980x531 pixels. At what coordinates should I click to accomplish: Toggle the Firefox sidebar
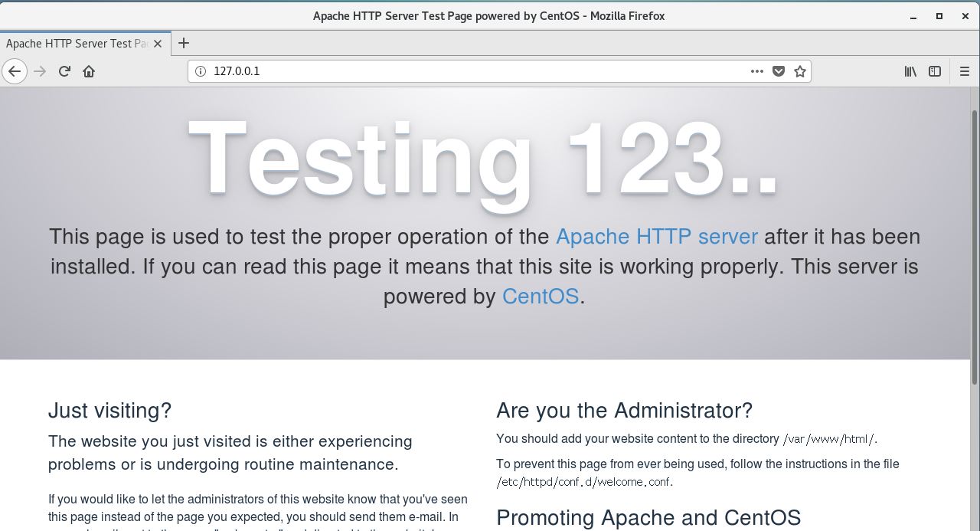935,71
